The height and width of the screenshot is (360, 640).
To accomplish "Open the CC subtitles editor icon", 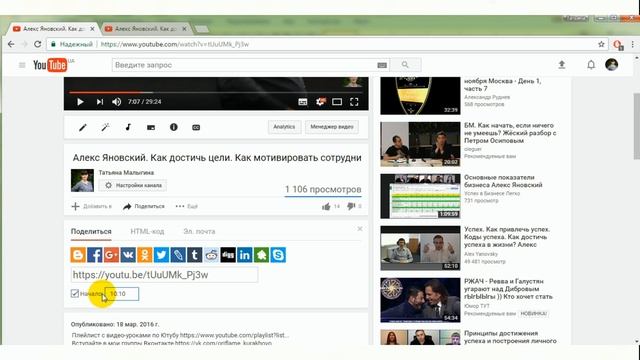I will pos(196,127).
